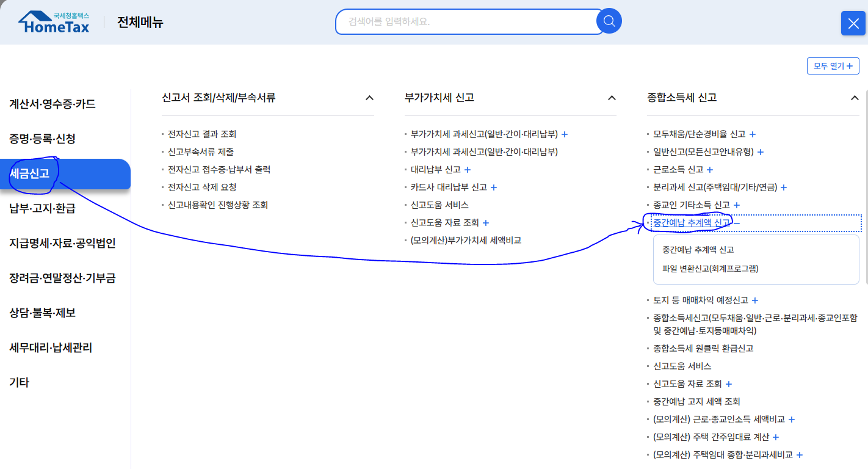Click the search input field

(x=470, y=21)
